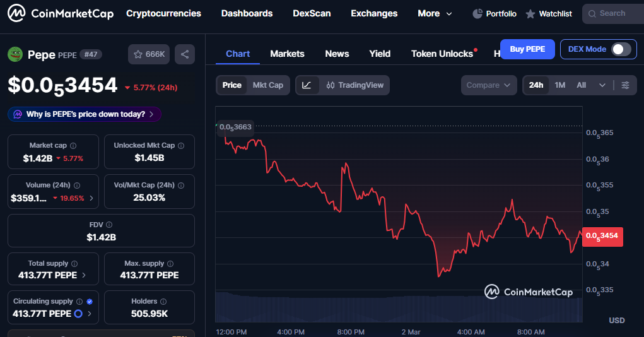The height and width of the screenshot is (337, 644).
Task: Toggle DEX Mode switch
Action: (x=621, y=49)
